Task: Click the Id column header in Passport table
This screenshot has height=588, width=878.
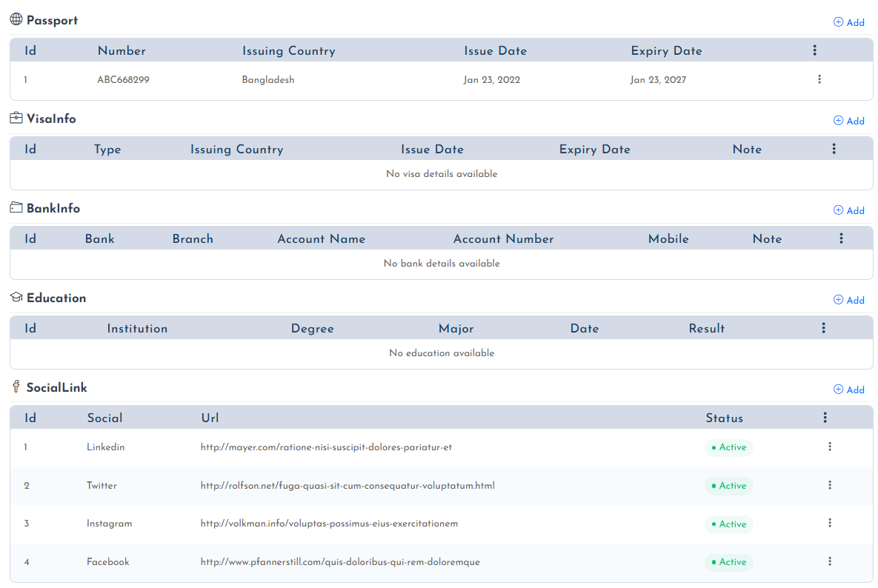Action: [x=30, y=50]
